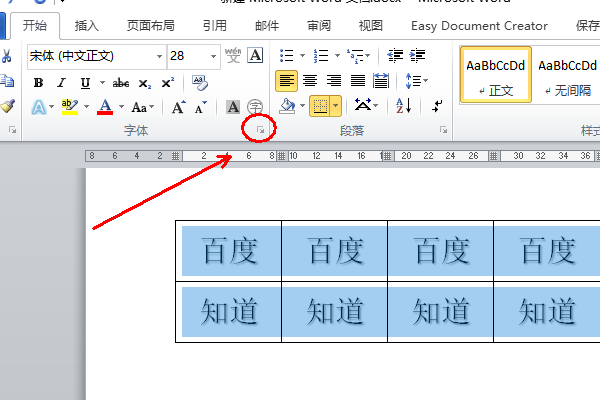The width and height of the screenshot is (600, 400).
Task: Open Line Spacing options
Action: click(x=416, y=81)
